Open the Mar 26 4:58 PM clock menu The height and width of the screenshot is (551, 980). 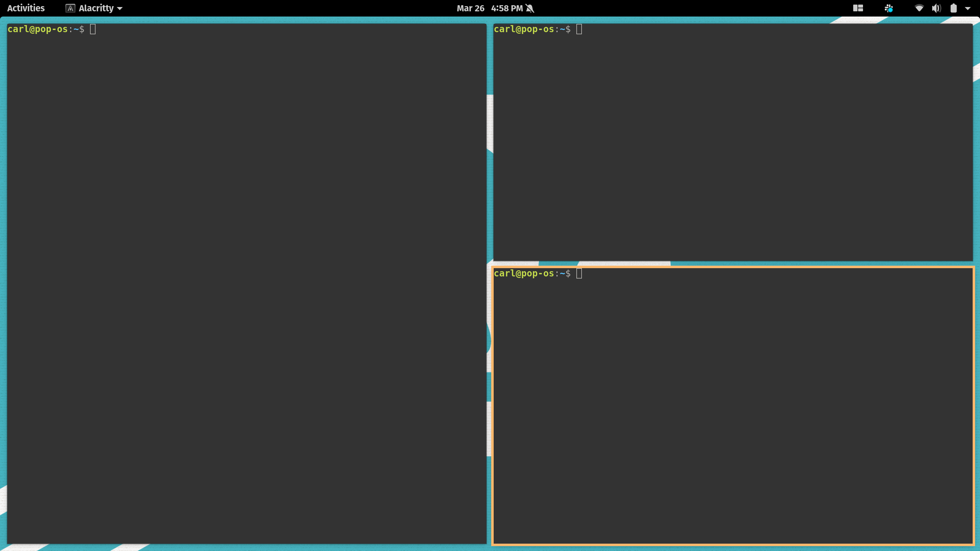[490, 8]
